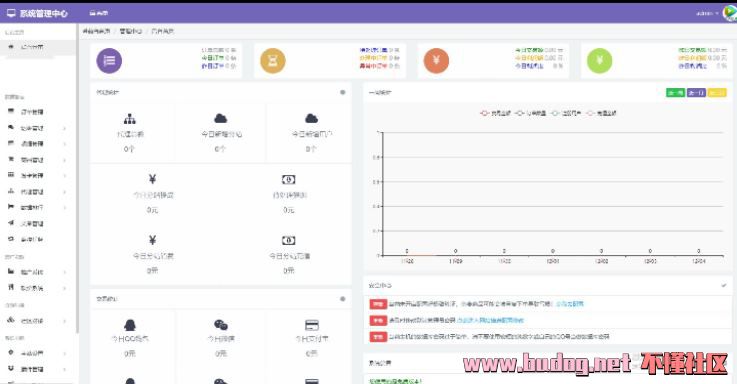
Task: Toggle the pink-circled last series in chart legend
Action: pos(601,113)
